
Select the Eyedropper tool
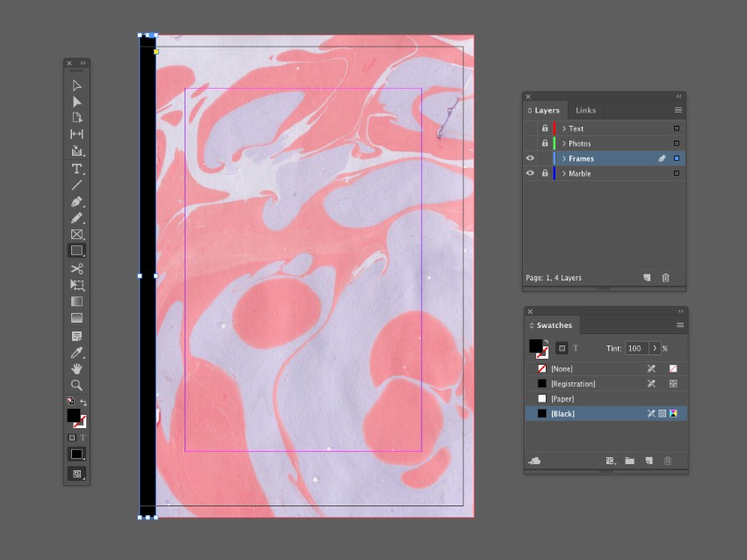click(76, 350)
